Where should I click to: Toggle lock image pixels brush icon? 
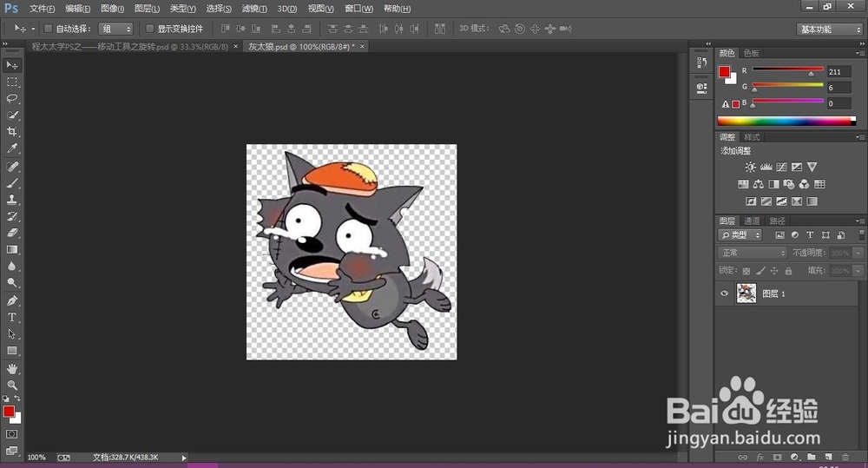[x=760, y=271]
